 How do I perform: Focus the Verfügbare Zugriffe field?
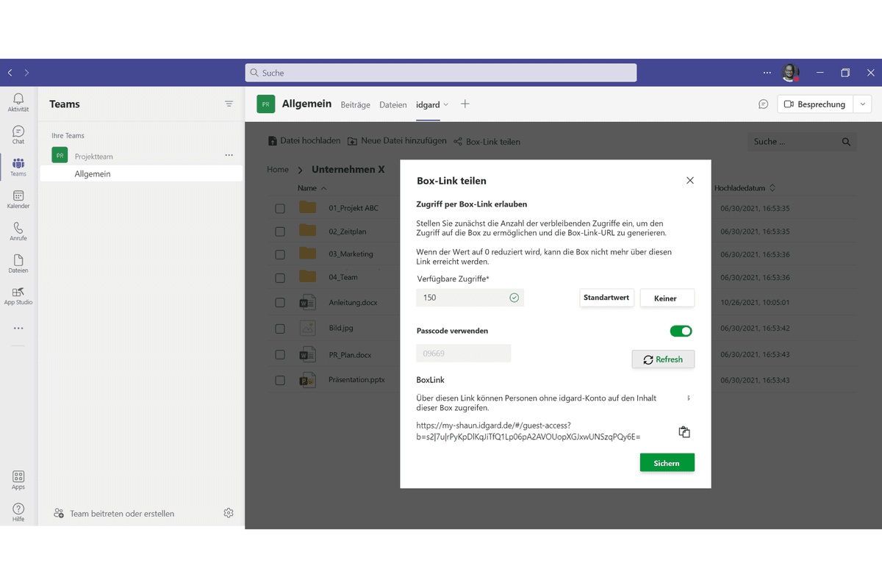(470, 298)
